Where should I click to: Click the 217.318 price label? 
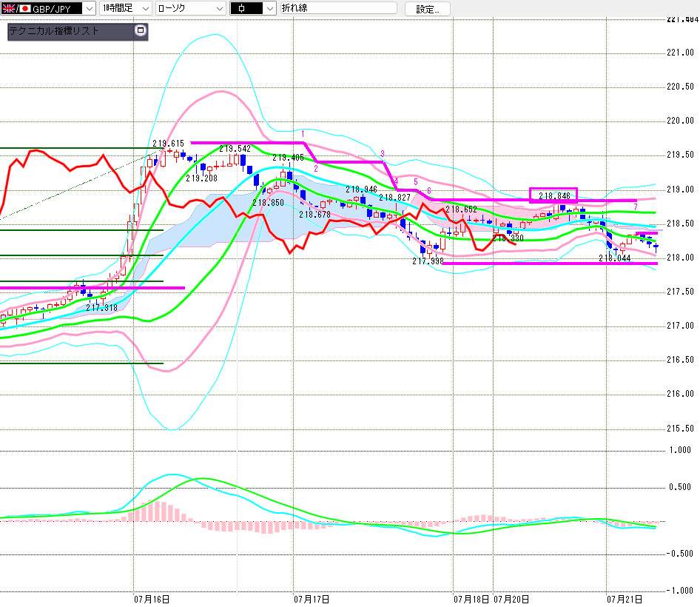[x=102, y=308]
